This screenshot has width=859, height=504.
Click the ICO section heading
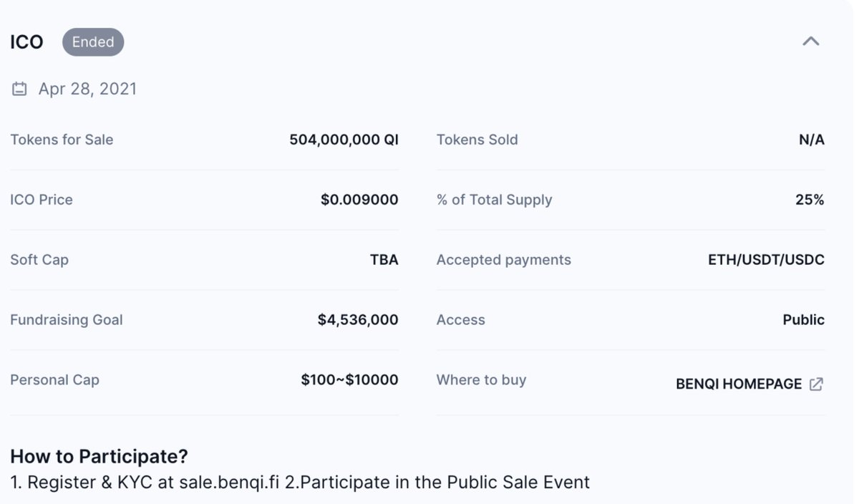point(26,42)
